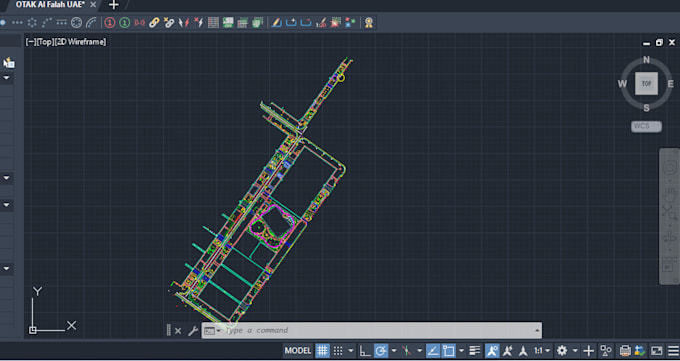The height and width of the screenshot is (361, 680).
Task: Click the first blue tray with arrow icon
Action: [x=291, y=22]
